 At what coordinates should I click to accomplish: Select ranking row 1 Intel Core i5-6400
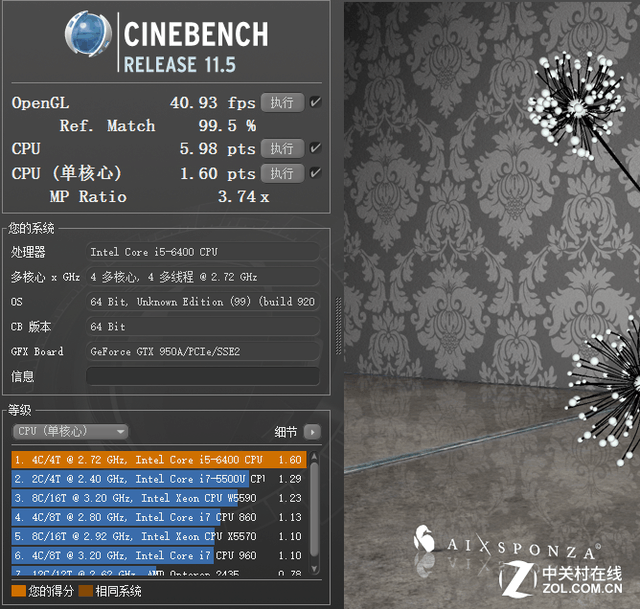coord(159,460)
